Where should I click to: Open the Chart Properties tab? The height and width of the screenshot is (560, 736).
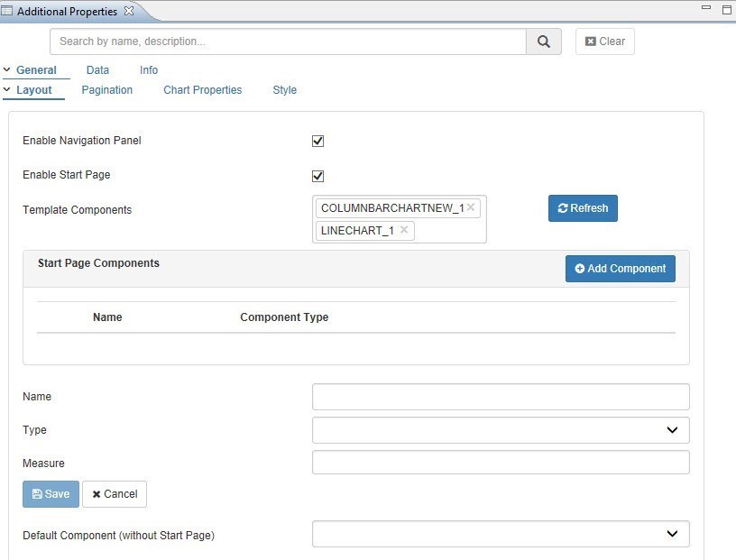pyautogui.click(x=202, y=90)
